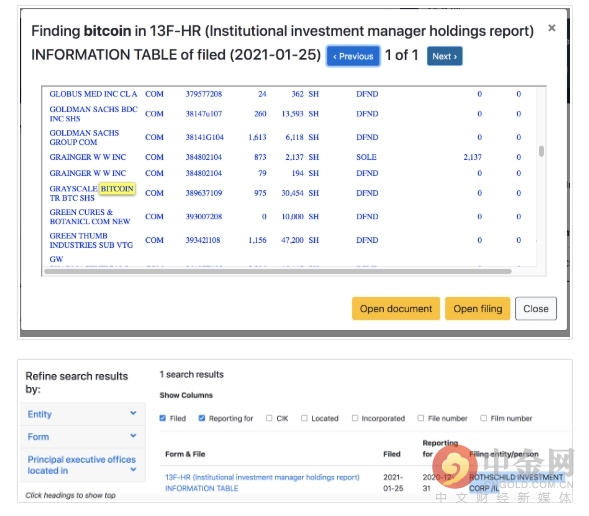Uncheck the Reporting for column checkbox
589x516 pixels.
202,418
